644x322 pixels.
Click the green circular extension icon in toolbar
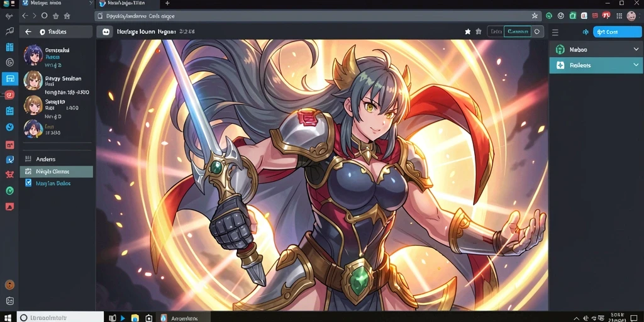click(548, 16)
